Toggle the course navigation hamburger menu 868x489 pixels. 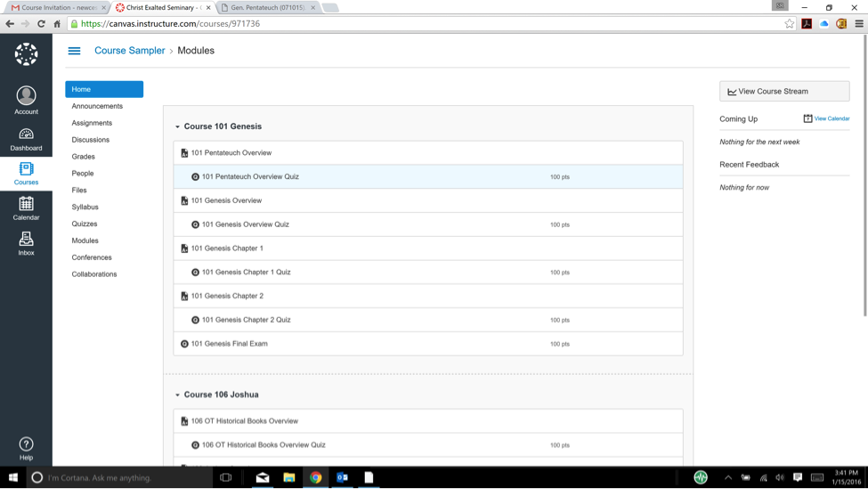(x=74, y=51)
